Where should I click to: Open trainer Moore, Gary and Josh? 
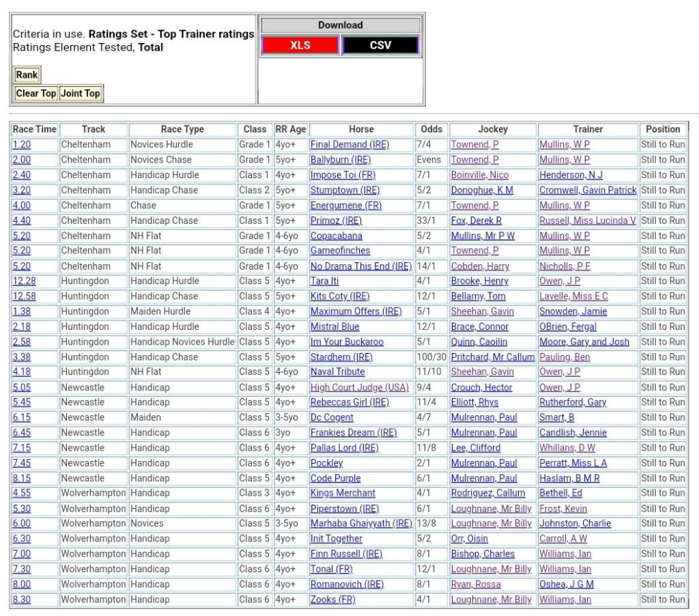pos(584,341)
